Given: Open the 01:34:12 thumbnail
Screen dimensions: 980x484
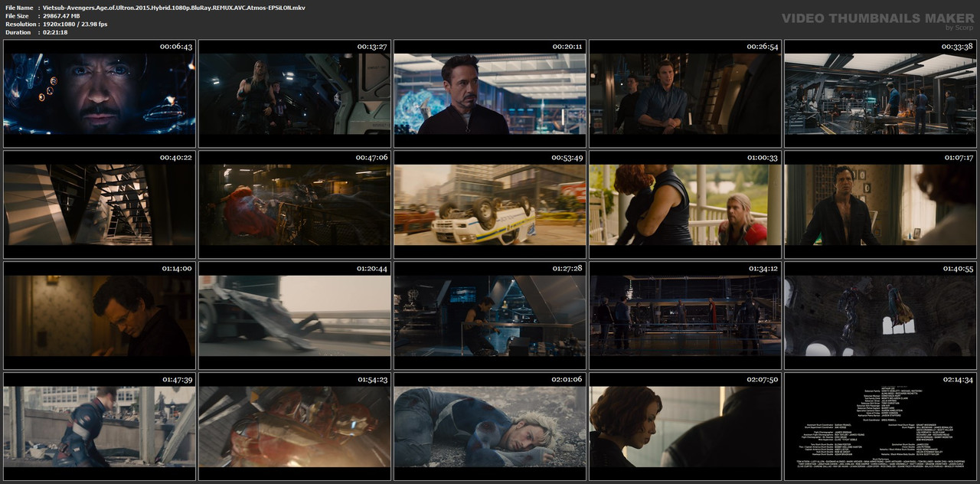Looking at the screenshot, I should click(685, 316).
